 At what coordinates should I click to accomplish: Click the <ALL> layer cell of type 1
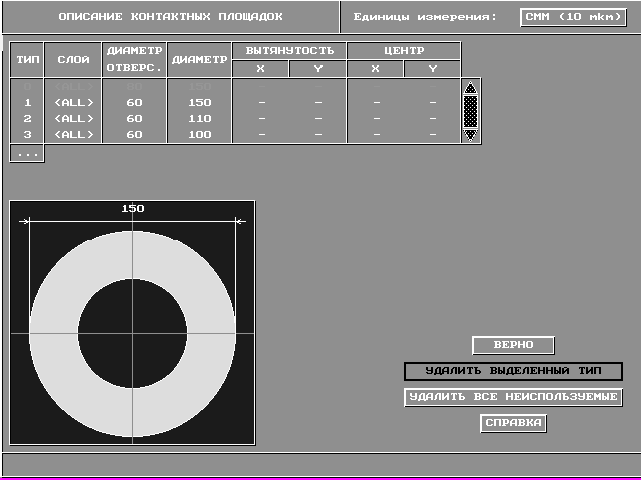pos(74,103)
